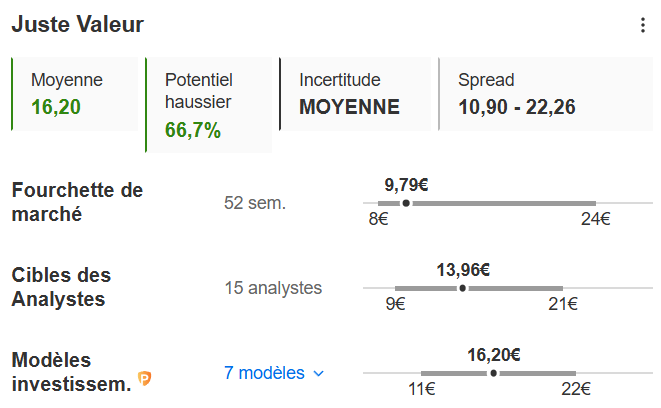
Task: Click the Fourchette de marché label
Action: 77,202
